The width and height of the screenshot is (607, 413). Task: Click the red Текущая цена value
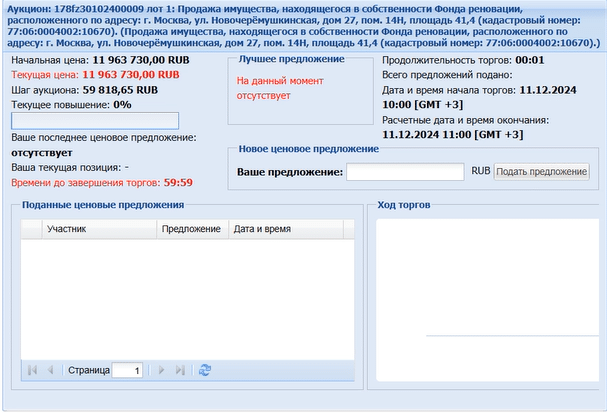(x=131, y=75)
